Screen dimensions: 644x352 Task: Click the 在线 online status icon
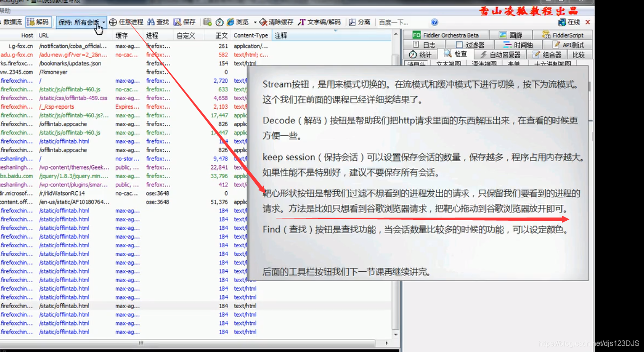[569, 22]
